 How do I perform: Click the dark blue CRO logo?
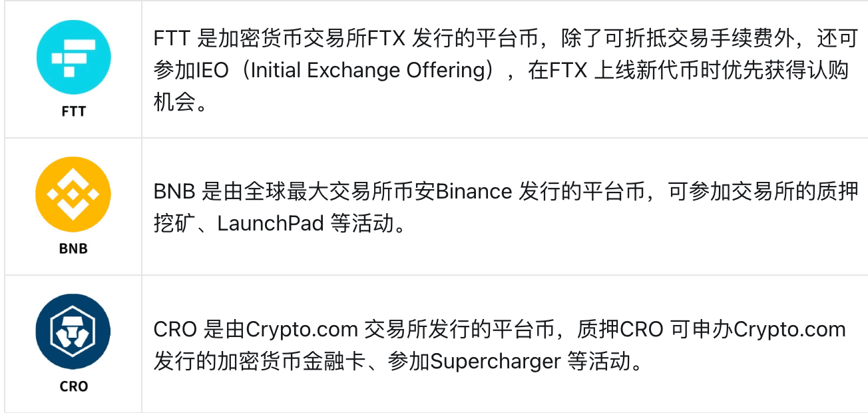click(73, 332)
